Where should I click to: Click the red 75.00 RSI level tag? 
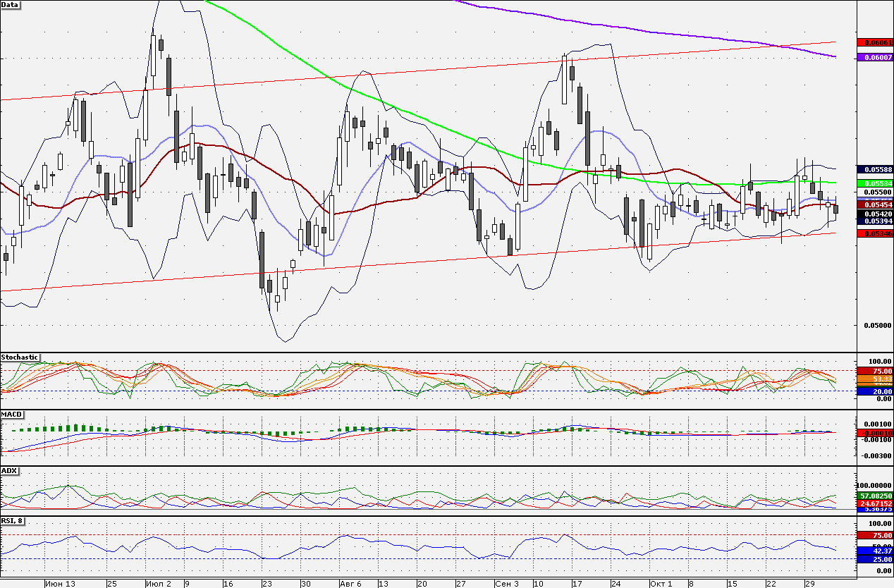874,535
